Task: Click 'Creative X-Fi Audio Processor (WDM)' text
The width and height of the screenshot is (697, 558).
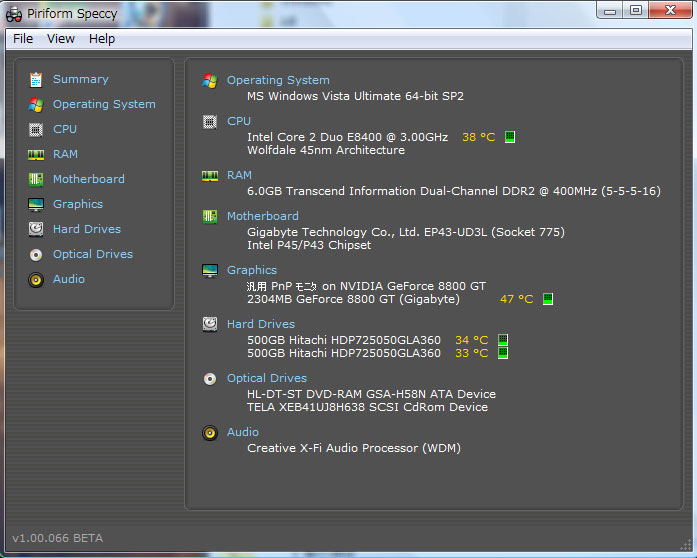Action: [354, 448]
